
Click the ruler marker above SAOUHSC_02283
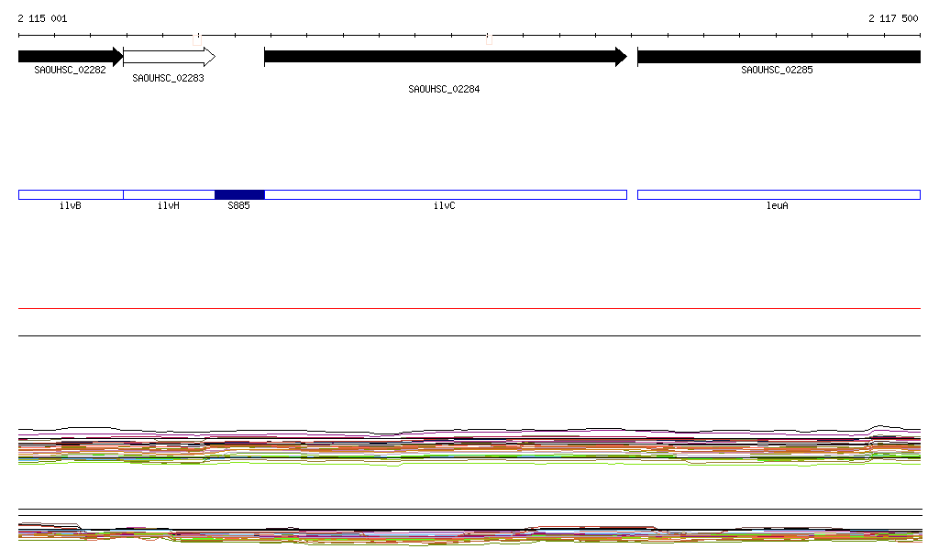pos(198,37)
